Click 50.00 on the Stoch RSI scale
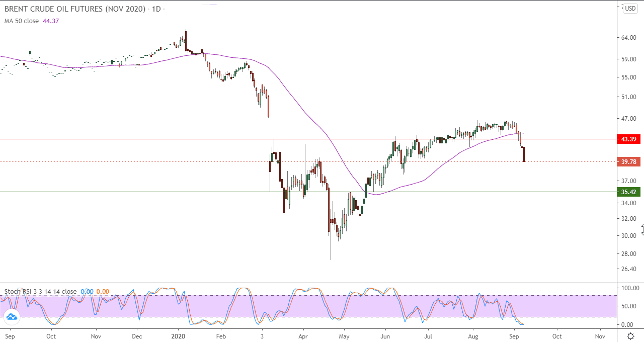The width and height of the screenshot is (644, 342). click(x=629, y=306)
